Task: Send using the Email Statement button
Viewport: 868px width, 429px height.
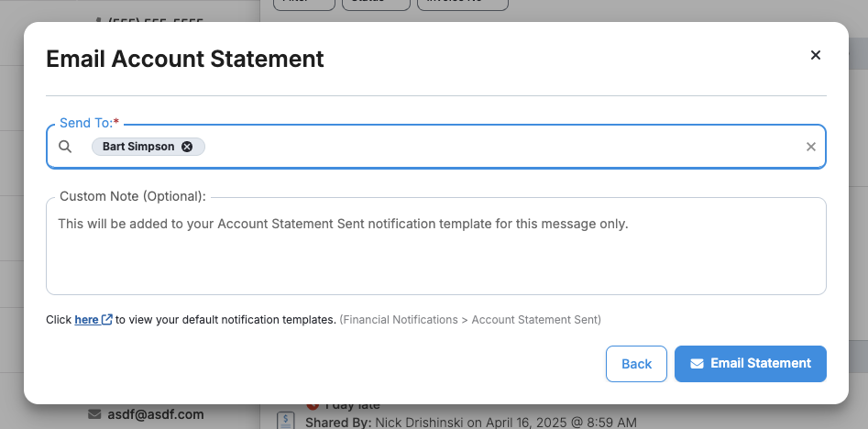Action: [751, 364]
